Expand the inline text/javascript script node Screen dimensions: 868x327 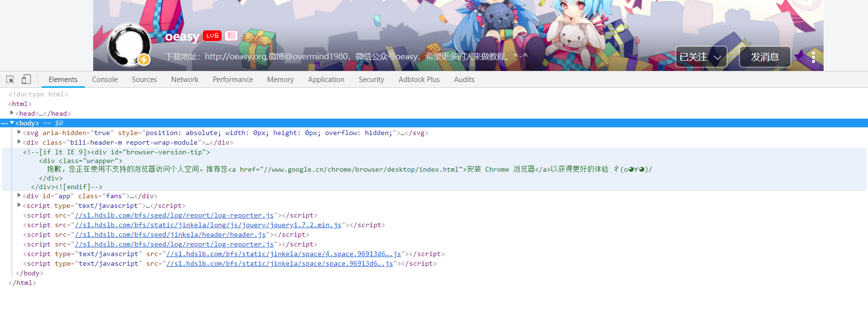(x=19, y=205)
